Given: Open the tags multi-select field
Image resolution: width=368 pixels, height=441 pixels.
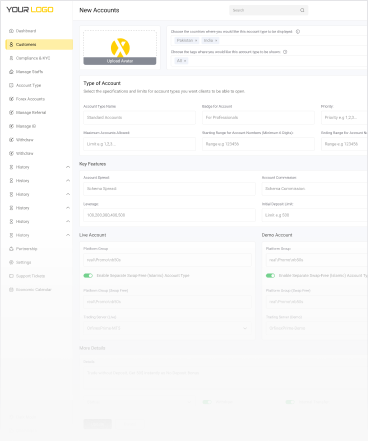Looking at the screenshot, I should [x=268, y=61].
